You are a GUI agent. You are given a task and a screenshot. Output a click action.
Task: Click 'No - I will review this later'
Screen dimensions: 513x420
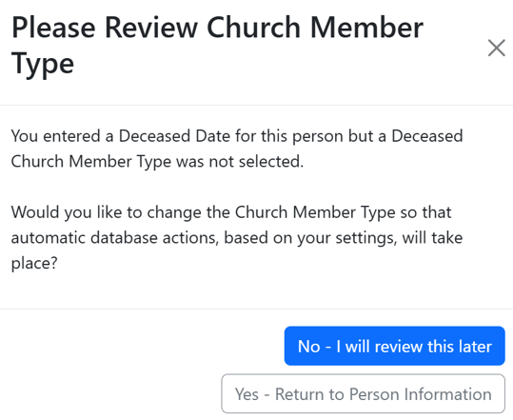click(x=395, y=346)
